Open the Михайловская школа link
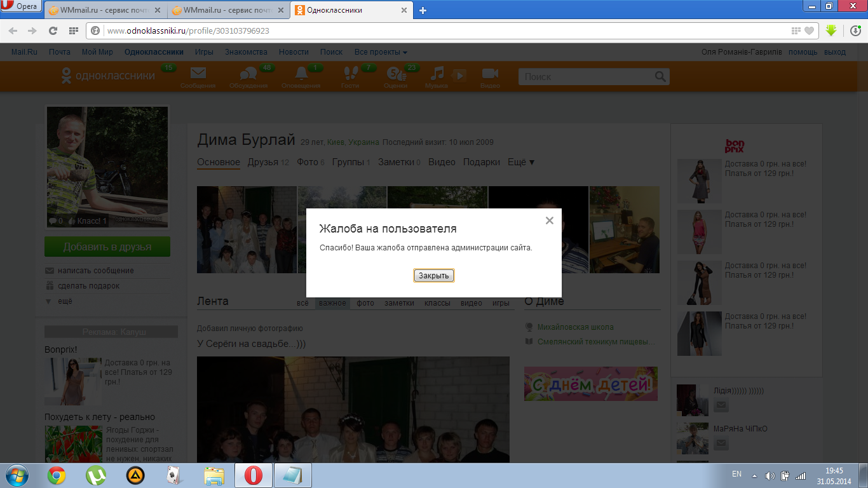The height and width of the screenshot is (488, 868). coord(576,327)
